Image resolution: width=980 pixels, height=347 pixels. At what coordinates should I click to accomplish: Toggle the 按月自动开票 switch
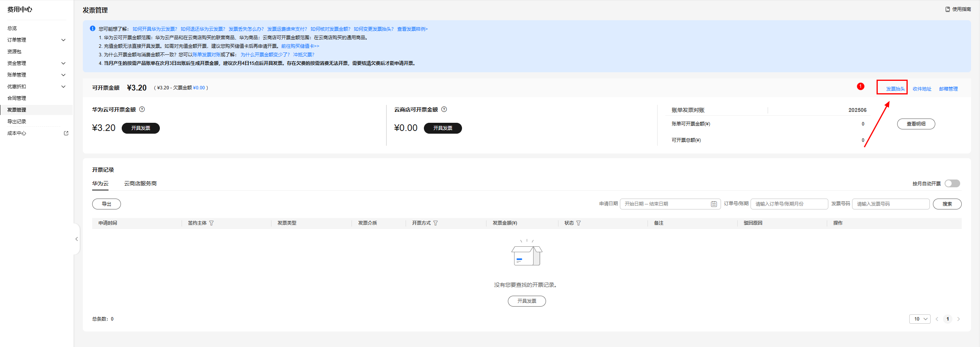952,183
